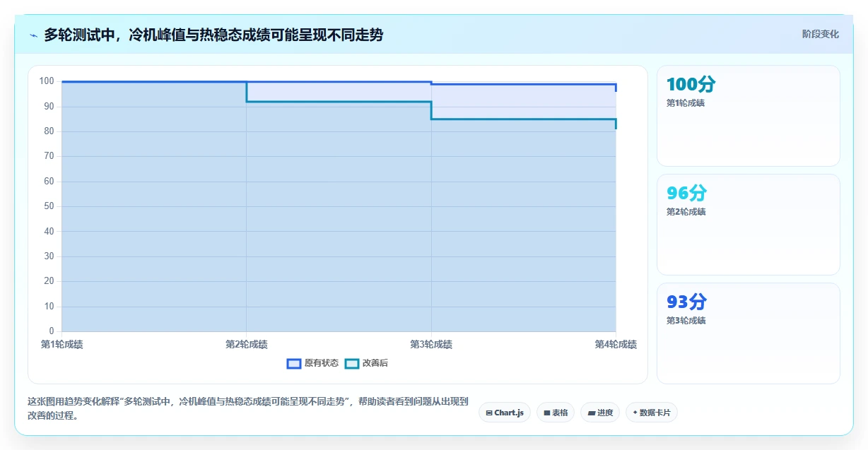This screenshot has width=868, height=450.
Task: Click the blue 原有状态 legend color box
Action: pos(294,363)
